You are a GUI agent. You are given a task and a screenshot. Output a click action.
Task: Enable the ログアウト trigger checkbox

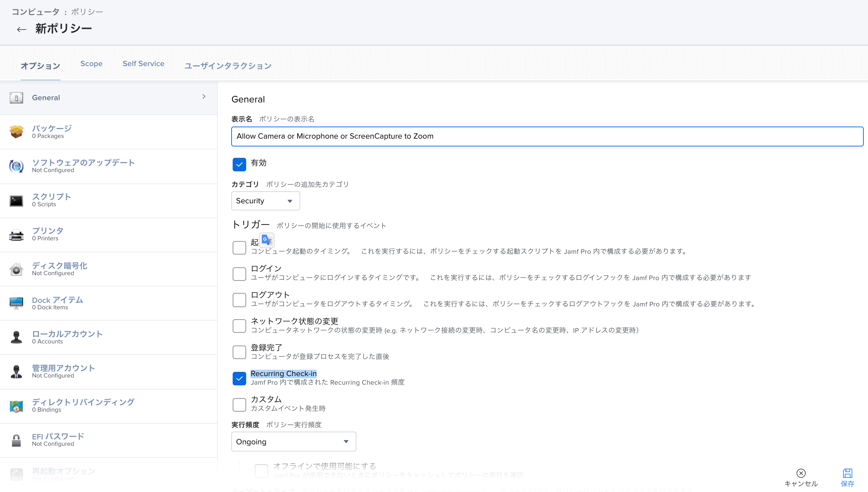coord(239,300)
